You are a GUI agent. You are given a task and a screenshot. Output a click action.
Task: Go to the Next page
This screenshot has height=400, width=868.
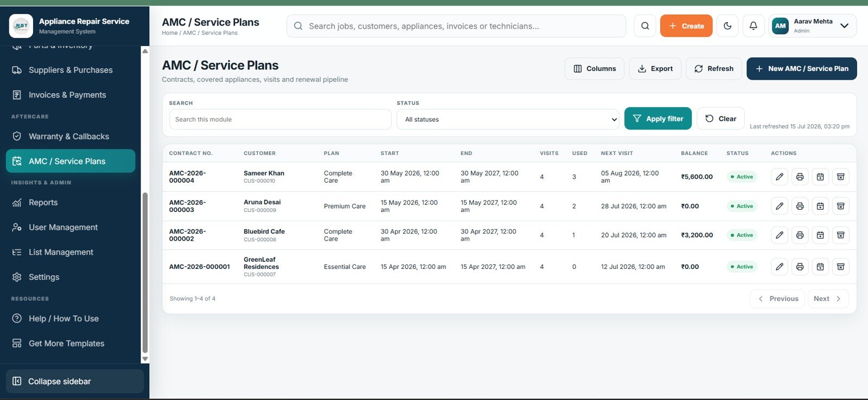[x=828, y=299]
